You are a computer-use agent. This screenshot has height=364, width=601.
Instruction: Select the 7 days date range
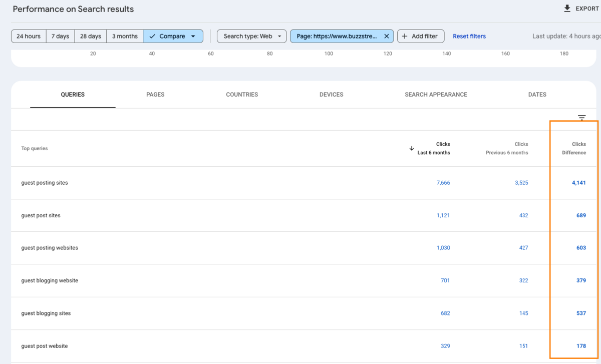click(x=60, y=36)
